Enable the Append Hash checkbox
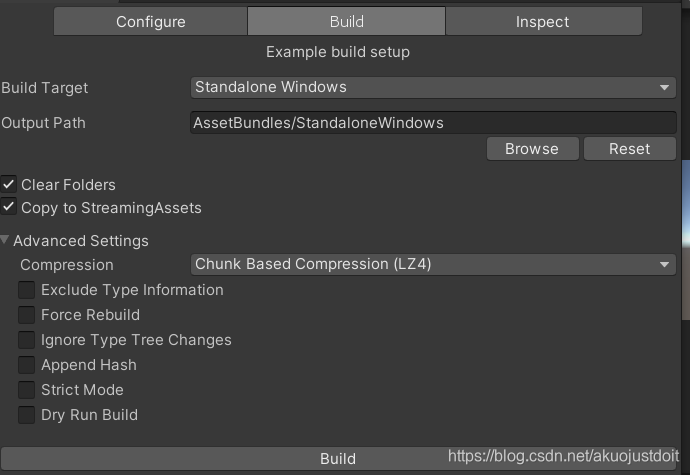Image resolution: width=690 pixels, height=475 pixels. pos(27,365)
